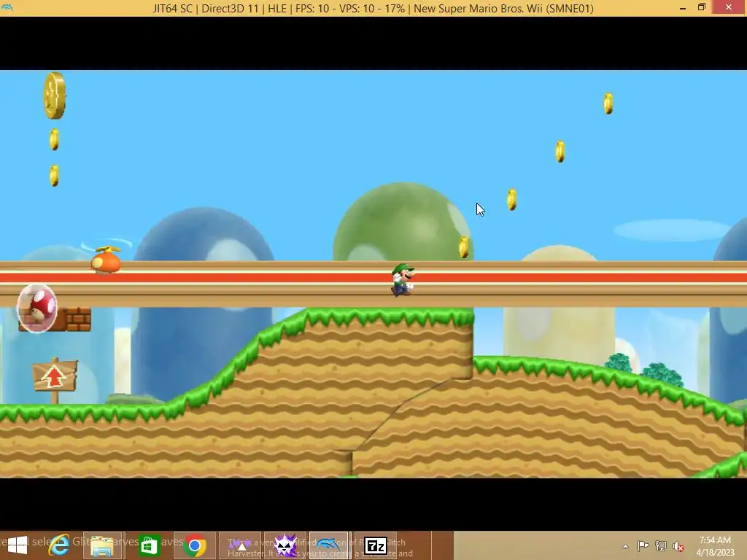Image resolution: width=747 pixels, height=560 pixels.
Task: Click the red mushroom in the bubble
Action: [37, 308]
